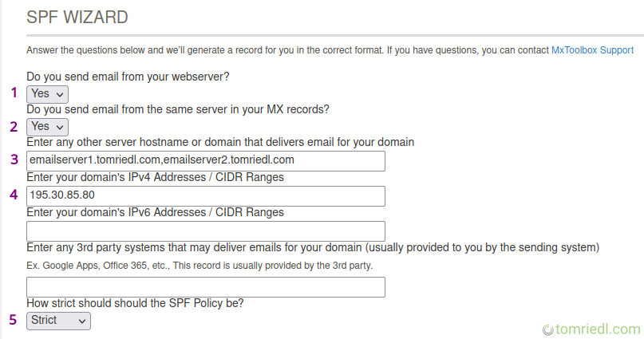Open the Strict SPF policy dropdown
The image size is (644, 339).
pos(58,320)
